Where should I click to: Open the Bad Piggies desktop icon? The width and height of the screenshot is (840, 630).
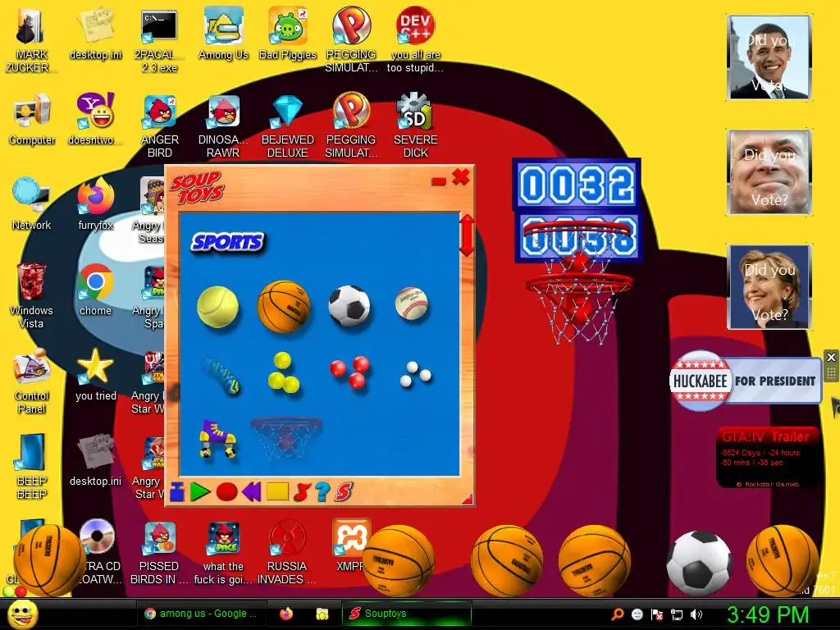288,33
